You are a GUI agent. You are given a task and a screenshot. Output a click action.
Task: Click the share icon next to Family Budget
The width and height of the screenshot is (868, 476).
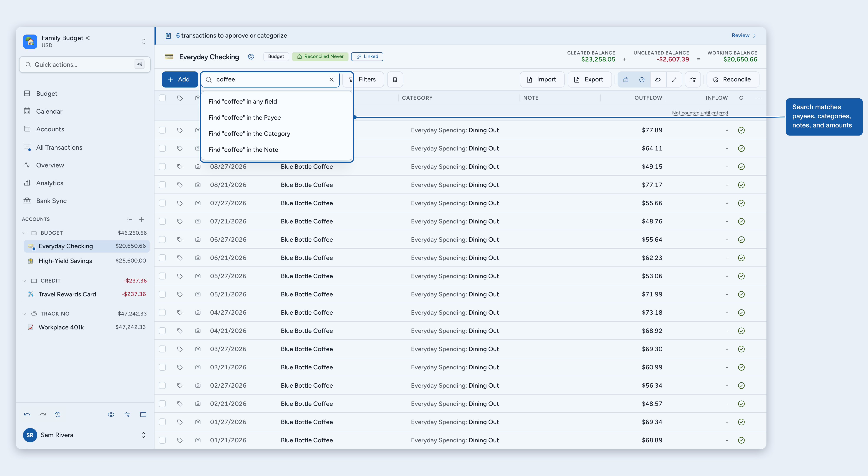pyautogui.click(x=88, y=38)
